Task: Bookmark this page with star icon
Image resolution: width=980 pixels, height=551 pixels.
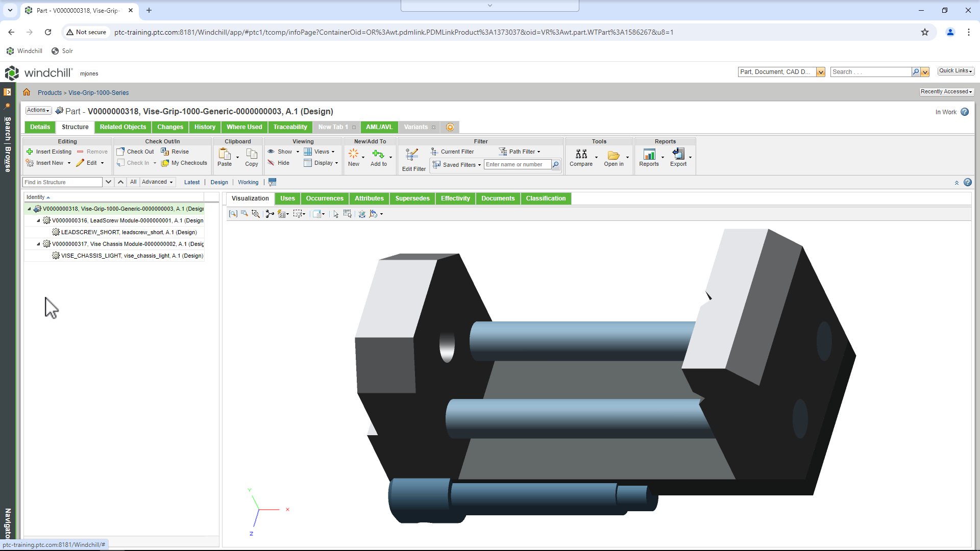Action: pos(925,32)
